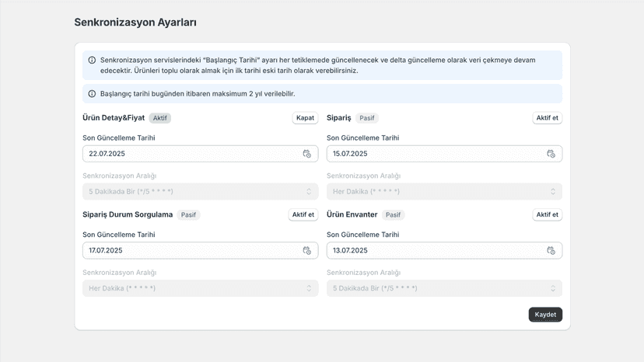The height and width of the screenshot is (362, 644).
Task: Click the Aktif status badge
Action: click(x=159, y=118)
